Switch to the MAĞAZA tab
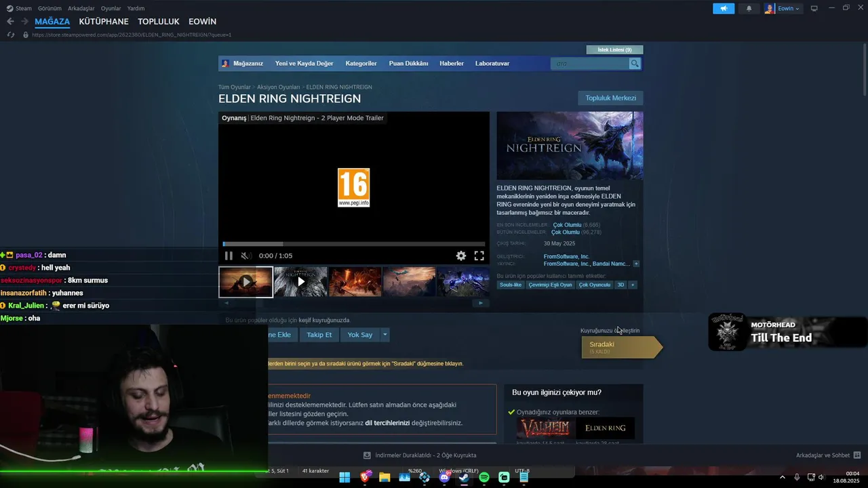868x488 pixels. pyautogui.click(x=52, y=22)
